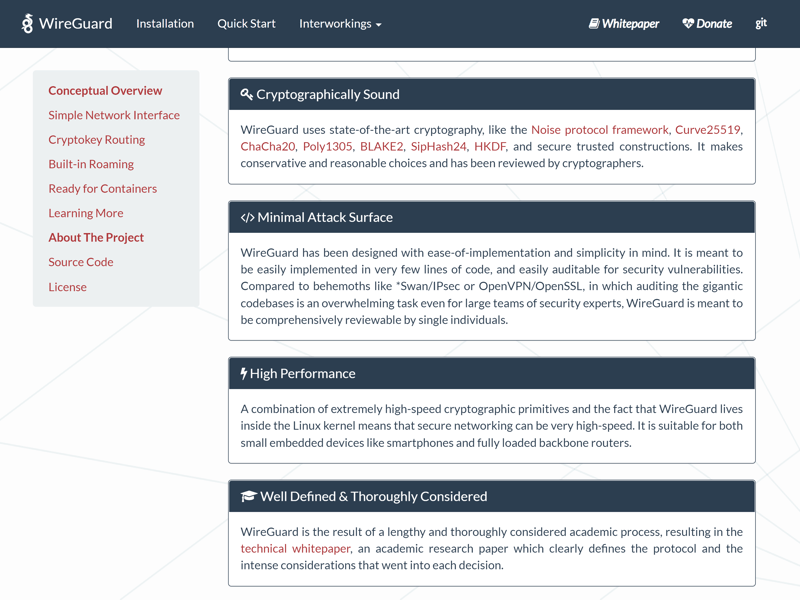Click the Minimal Attack Surface heading
Image resolution: width=800 pixels, height=600 pixels.
coord(325,217)
